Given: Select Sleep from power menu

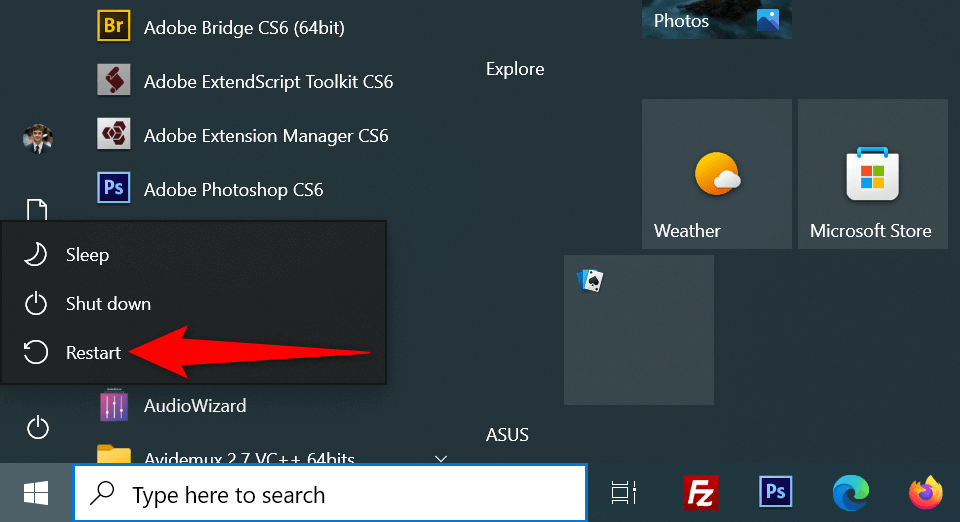Looking at the screenshot, I should coord(87,255).
